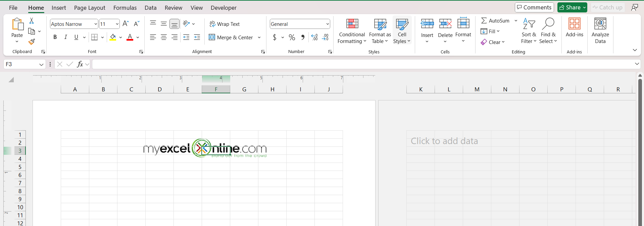644x226 pixels.
Task: Switch to the Insert tab
Action: pos(59,8)
